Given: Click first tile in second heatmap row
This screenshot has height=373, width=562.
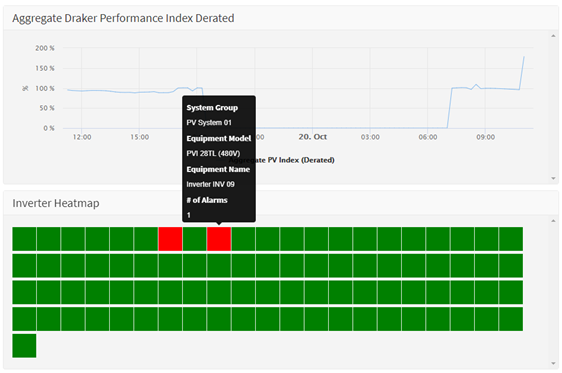Looking at the screenshot, I should [x=24, y=266].
